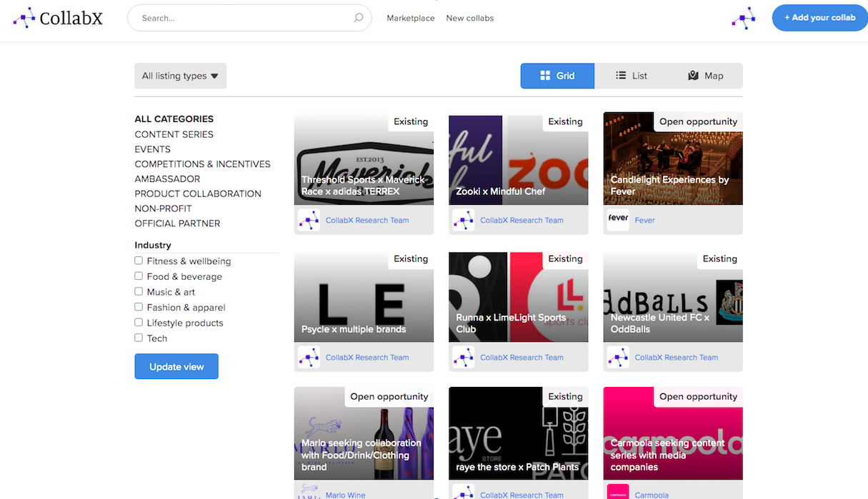The image size is (868, 499).
Task: Open the Carmoola author link
Action: click(652, 495)
